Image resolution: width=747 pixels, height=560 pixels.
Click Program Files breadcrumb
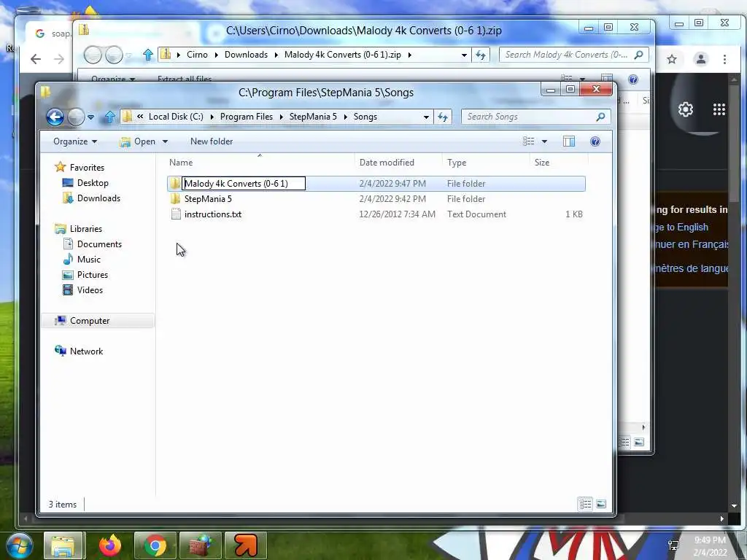point(247,117)
